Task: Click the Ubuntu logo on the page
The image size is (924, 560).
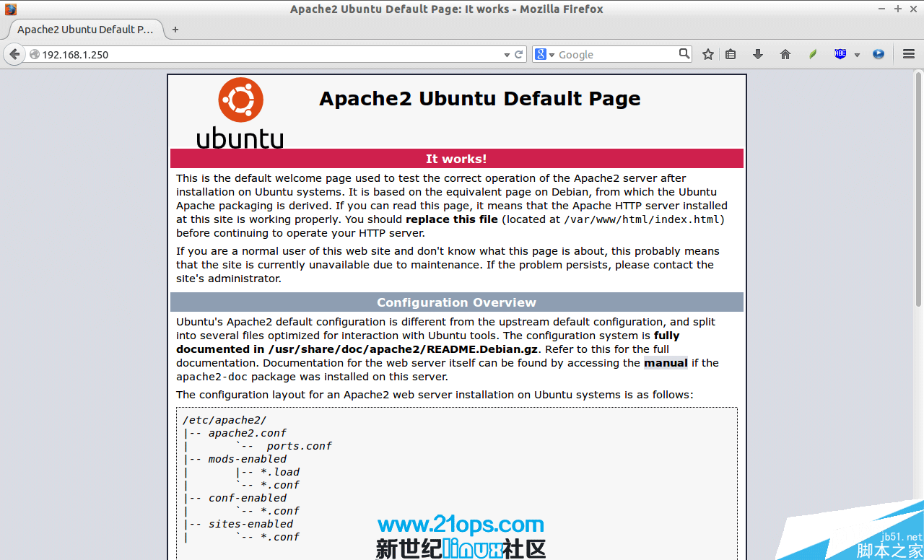Action: click(x=240, y=113)
